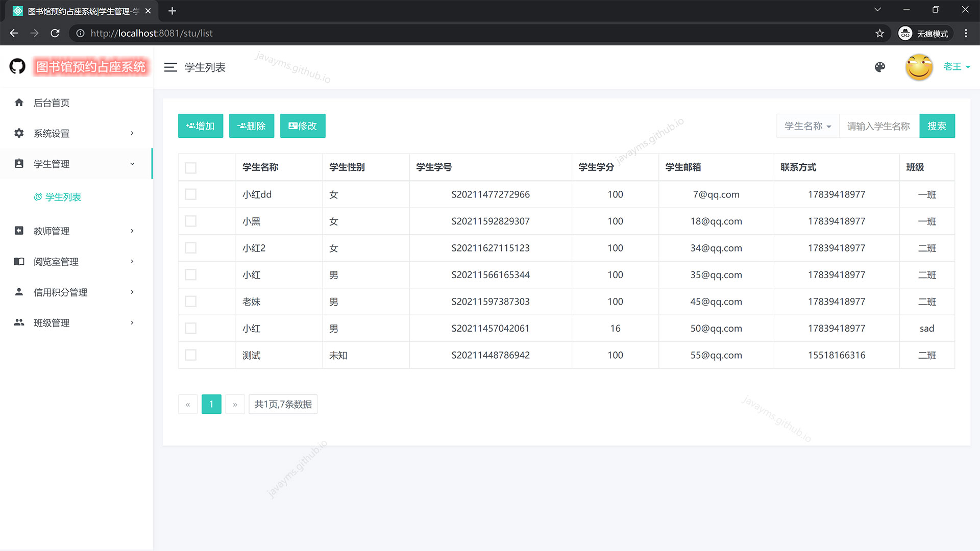Open the theme color palette icon
This screenshot has width=980, height=551.
[x=880, y=67]
